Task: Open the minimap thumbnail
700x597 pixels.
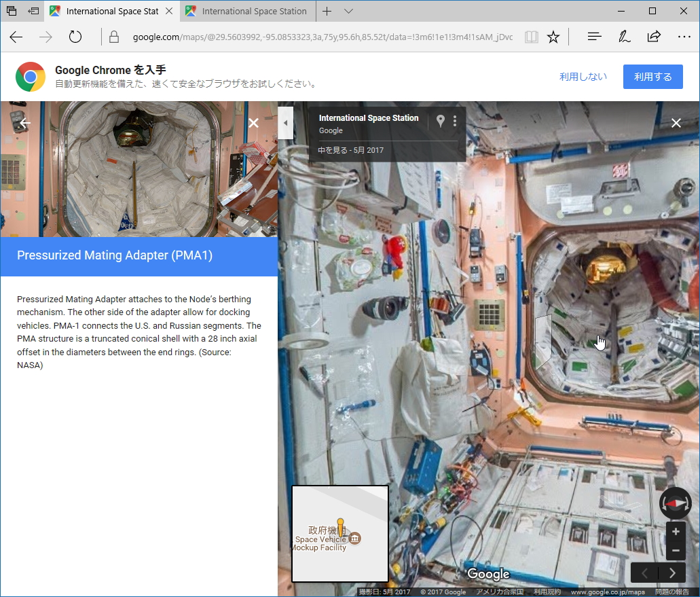Action: tap(340, 534)
